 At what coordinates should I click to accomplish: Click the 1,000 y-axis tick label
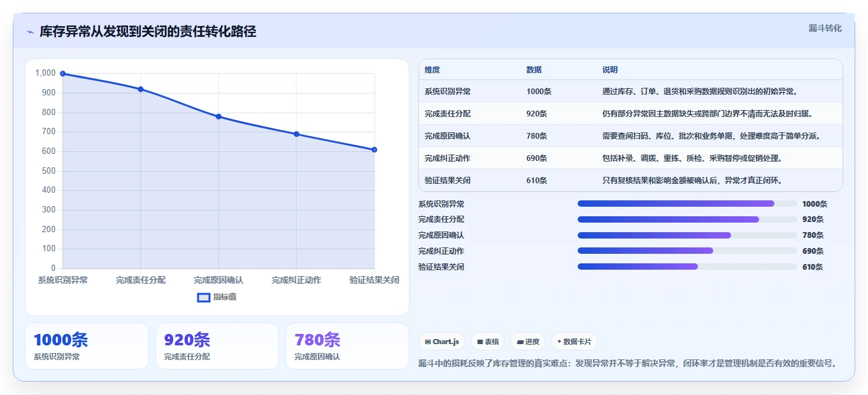pos(45,73)
